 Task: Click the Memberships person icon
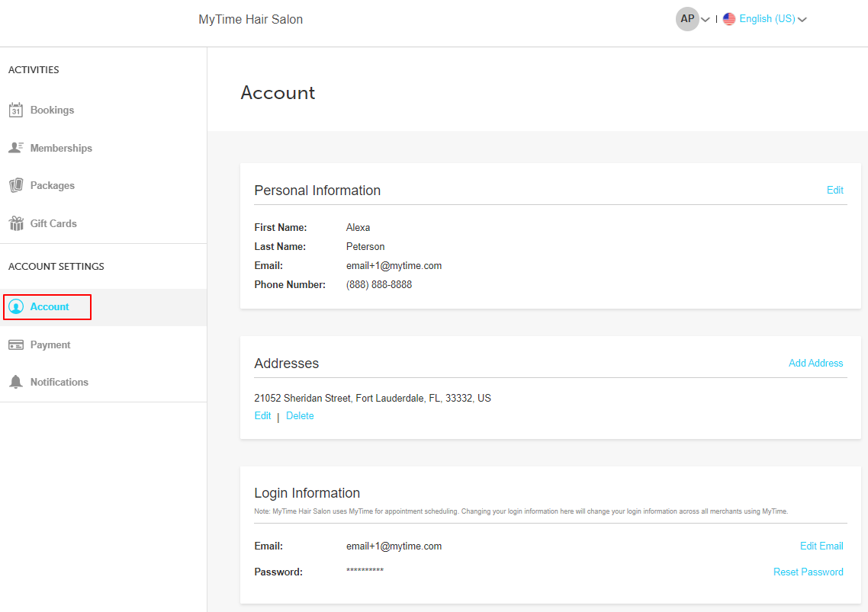click(x=16, y=148)
